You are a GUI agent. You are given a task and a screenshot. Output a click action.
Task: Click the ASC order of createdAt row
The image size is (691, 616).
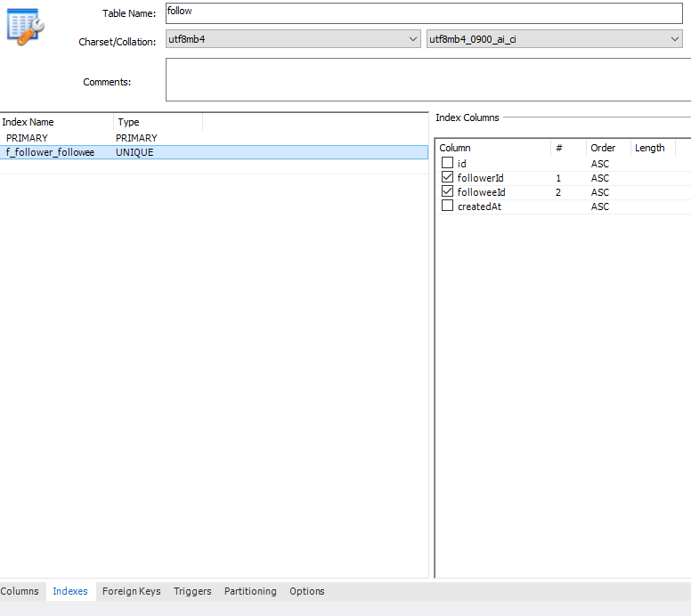[x=600, y=207]
